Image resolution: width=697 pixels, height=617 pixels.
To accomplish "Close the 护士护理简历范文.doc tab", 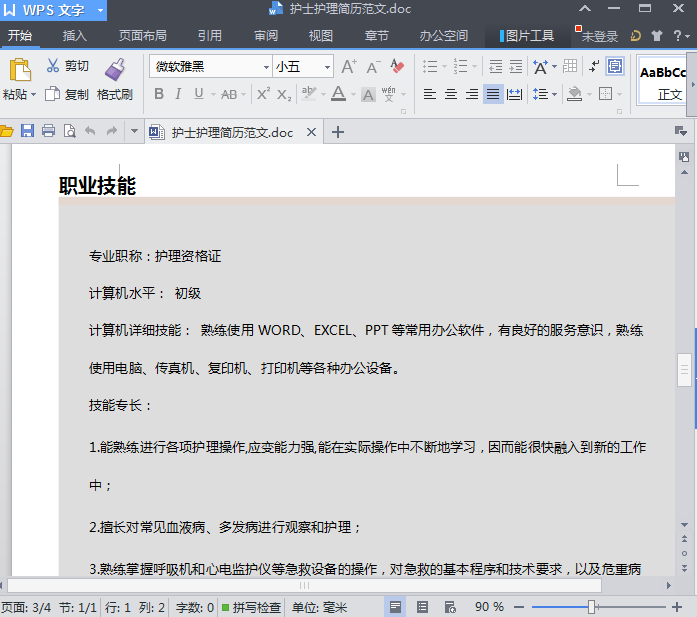I will click(x=312, y=132).
